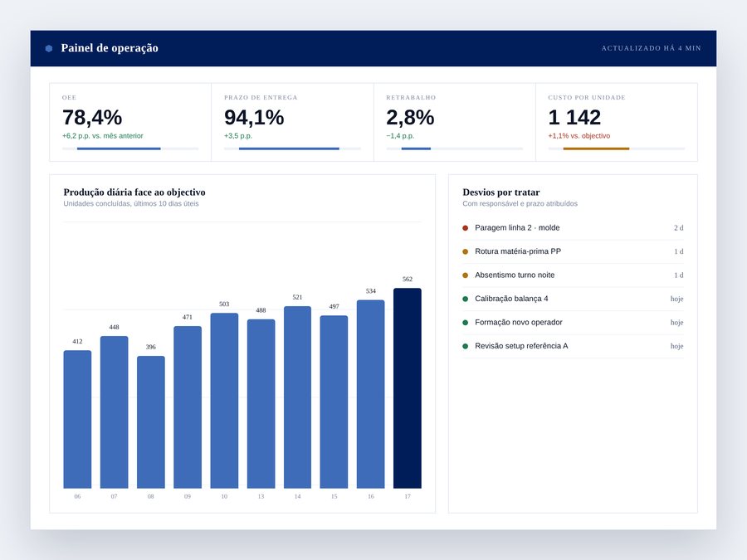Open the Paragem linha 2 - molde item
This screenshot has width=747, height=560.
(x=573, y=228)
